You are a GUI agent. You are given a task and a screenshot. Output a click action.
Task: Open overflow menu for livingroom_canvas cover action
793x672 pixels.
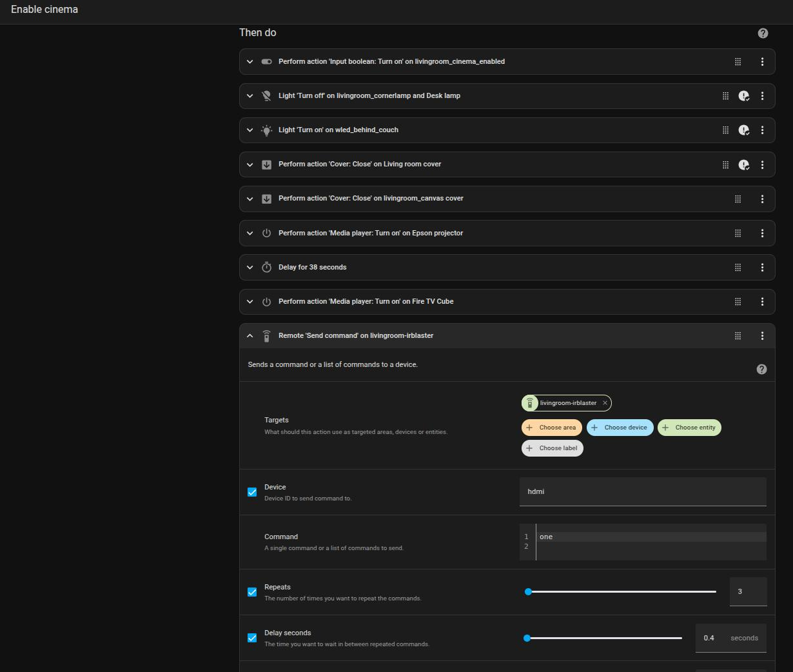[x=762, y=199]
